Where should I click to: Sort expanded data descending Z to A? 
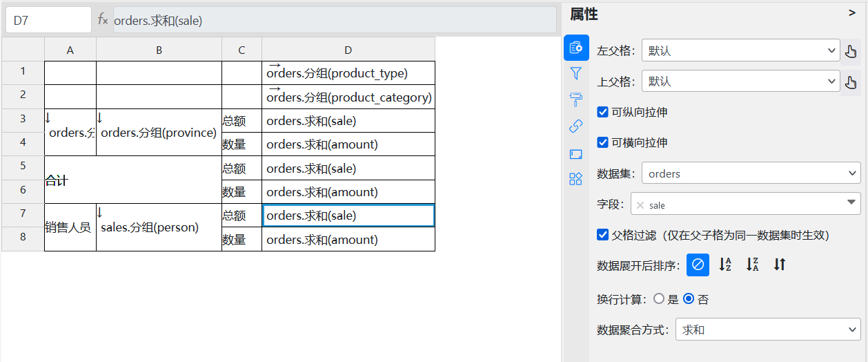coord(752,264)
